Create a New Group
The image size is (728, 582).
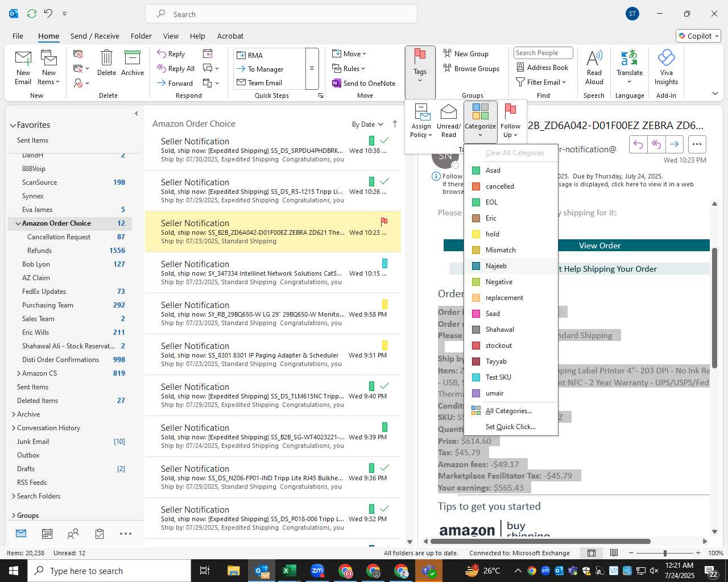pyautogui.click(x=466, y=53)
